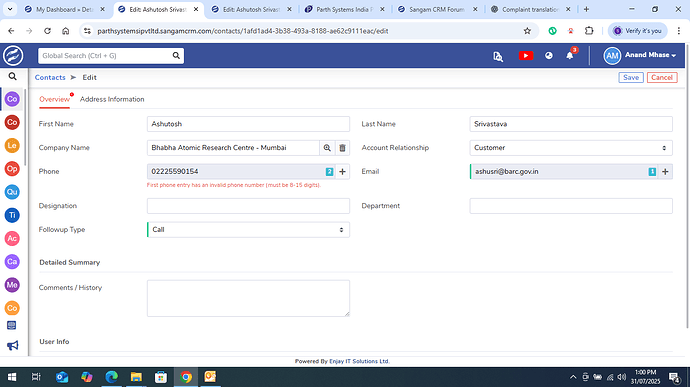Expand the Anand Mhase user menu

pyautogui.click(x=640, y=55)
